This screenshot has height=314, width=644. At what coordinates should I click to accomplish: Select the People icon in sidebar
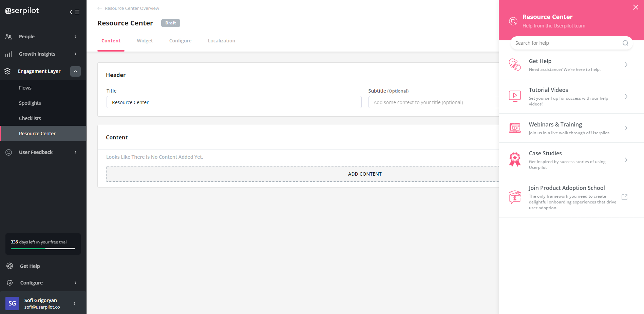(x=8, y=36)
